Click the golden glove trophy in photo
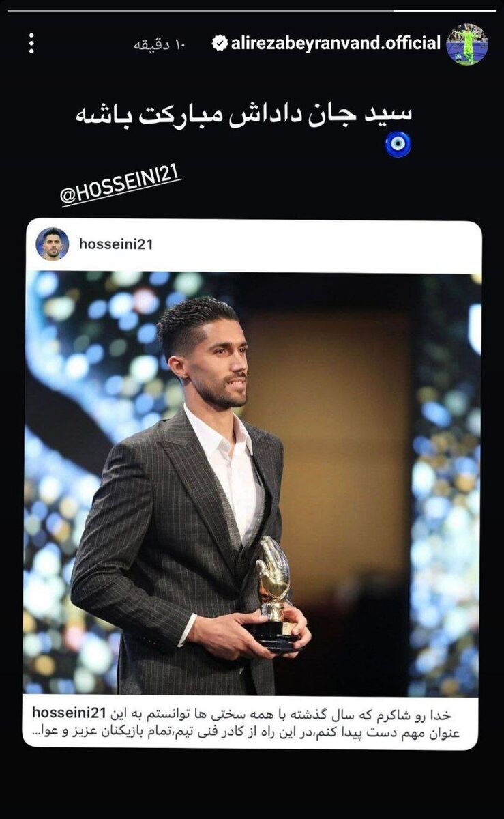 [274, 592]
